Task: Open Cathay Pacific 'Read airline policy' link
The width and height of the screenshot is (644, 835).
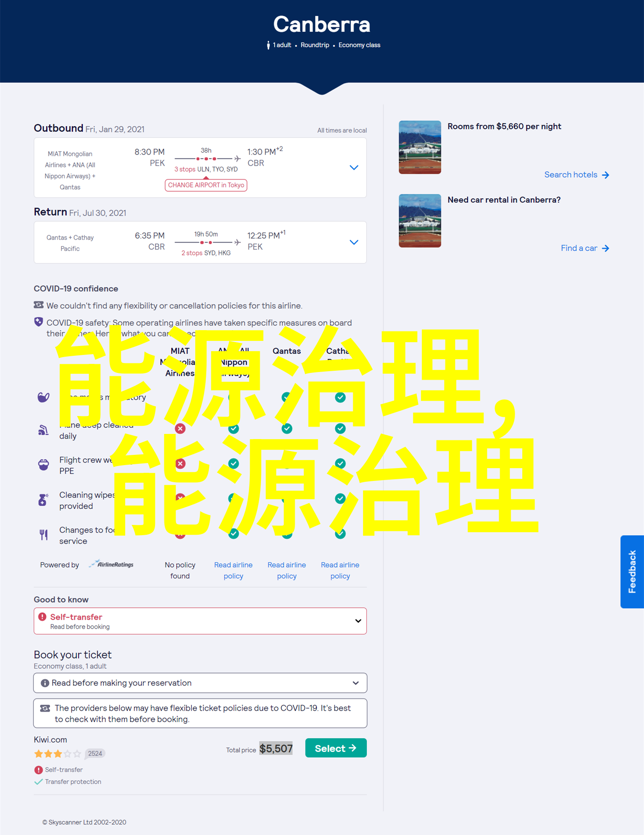Action: [x=340, y=570]
